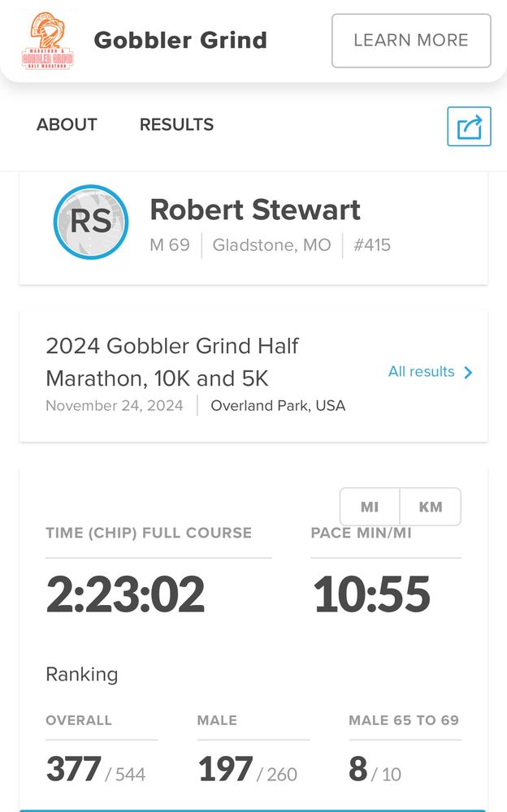
Task: Select the Male ranking 197 of 260
Action: coord(247,770)
